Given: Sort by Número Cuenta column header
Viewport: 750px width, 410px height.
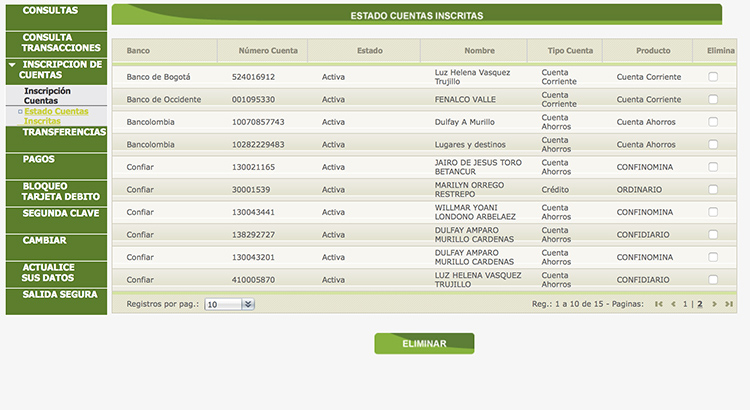Looking at the screenshot, I should pyautogui.click(x=268, y=51).
